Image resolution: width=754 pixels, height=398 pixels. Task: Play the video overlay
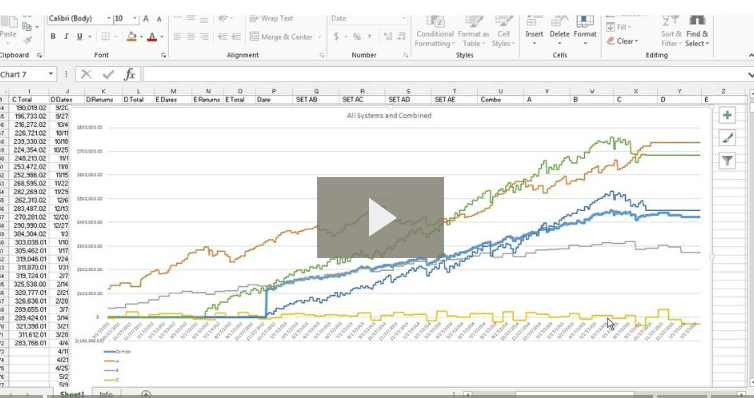tap(380, 217)
